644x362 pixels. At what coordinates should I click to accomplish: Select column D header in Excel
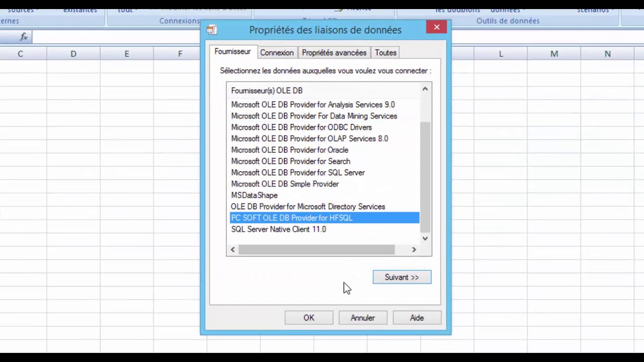73,54
